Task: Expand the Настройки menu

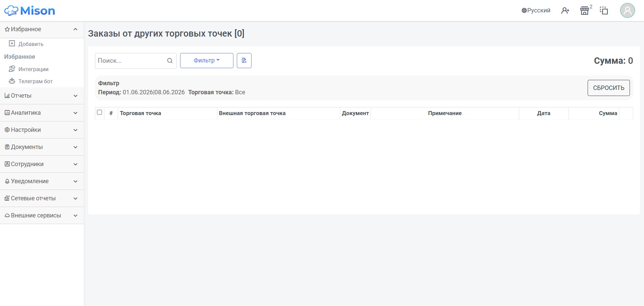Action: coord(42,130)
